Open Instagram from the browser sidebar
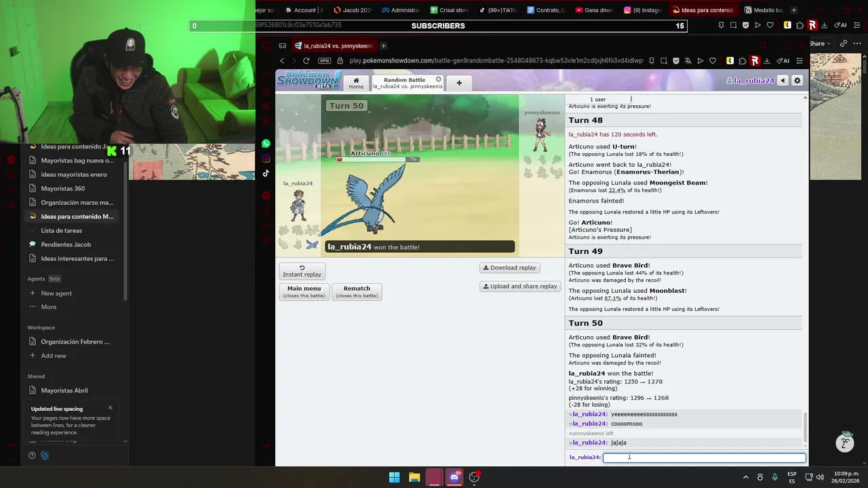This screenshot has height=488, width=868. [266, 159]
